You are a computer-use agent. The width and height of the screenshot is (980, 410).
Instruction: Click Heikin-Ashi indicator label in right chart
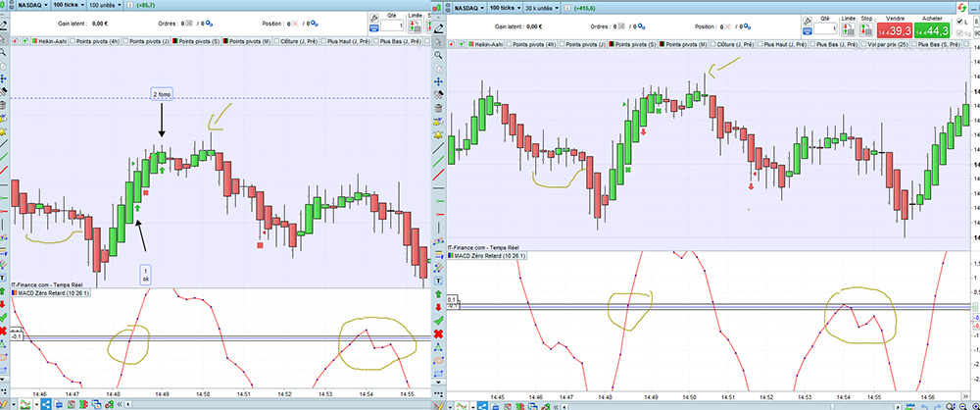pos(490,44)
